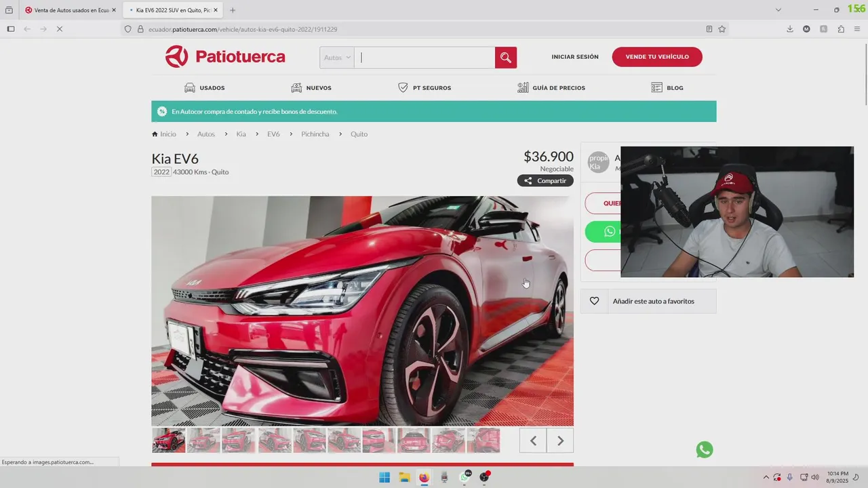Add this car to favorites
Screen dimensions: 868x488
click(648, 301)
